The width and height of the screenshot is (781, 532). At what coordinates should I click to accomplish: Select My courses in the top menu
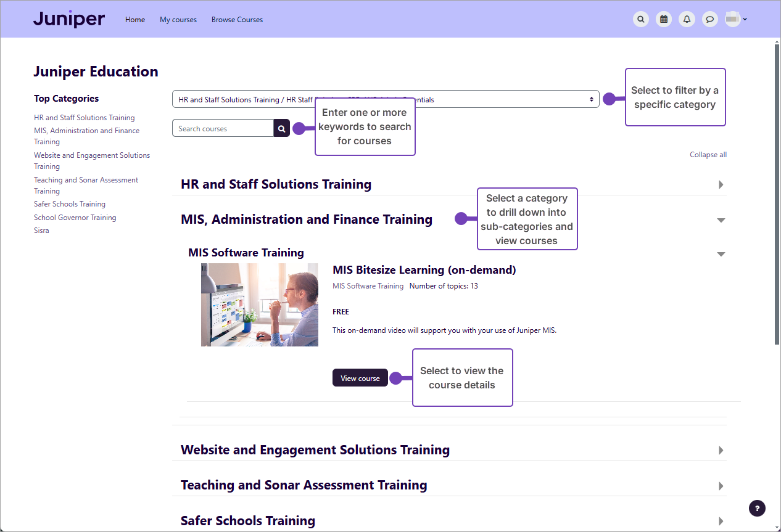click(x=178, y=19)
